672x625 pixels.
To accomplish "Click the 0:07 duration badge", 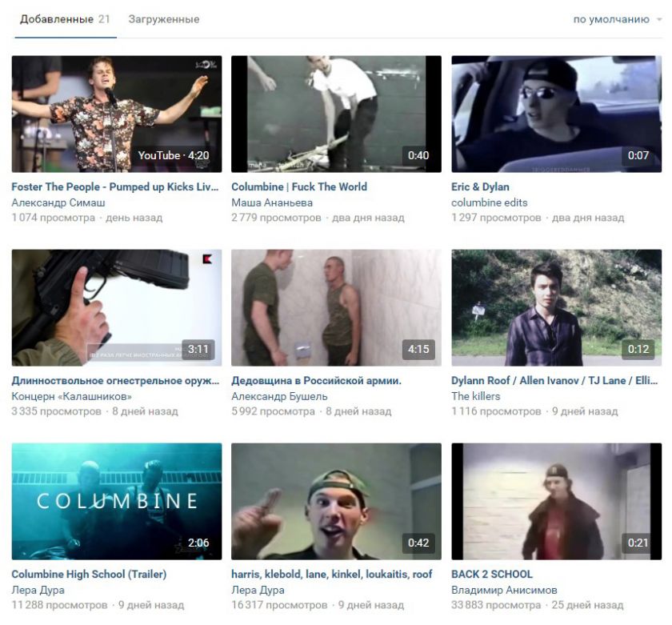I will coord(638,155).
